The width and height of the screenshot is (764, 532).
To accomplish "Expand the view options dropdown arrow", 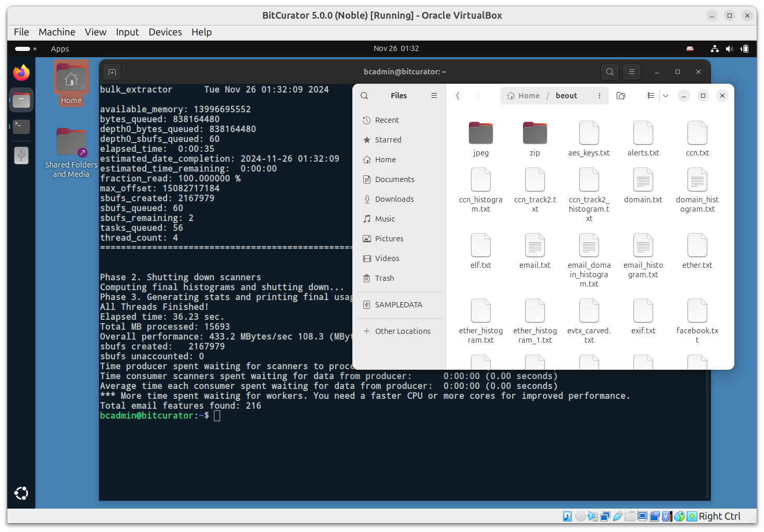I will (x=666, y=96).
